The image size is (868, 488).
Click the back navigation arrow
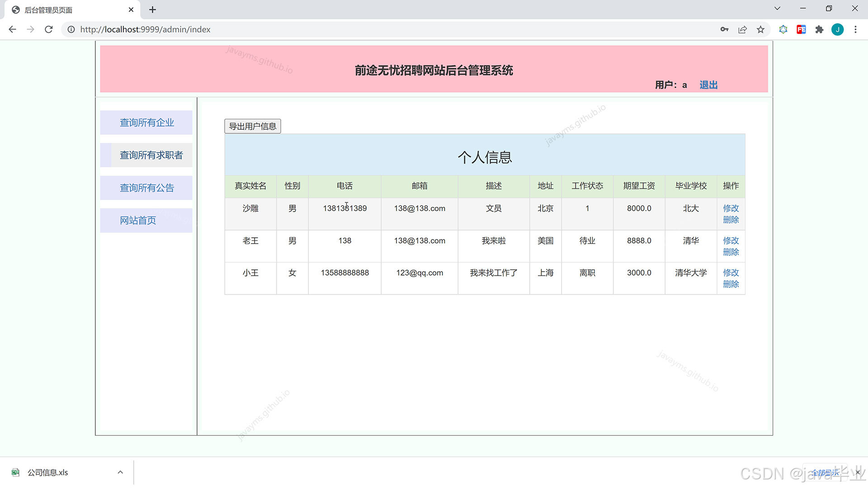click(12, 29)
